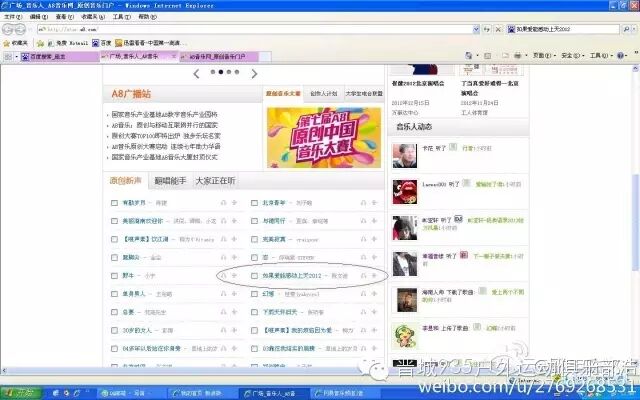Play the song 北京春年 via headphone icon
The height and width of the screenshot is (400, 640).
[363, 203]
